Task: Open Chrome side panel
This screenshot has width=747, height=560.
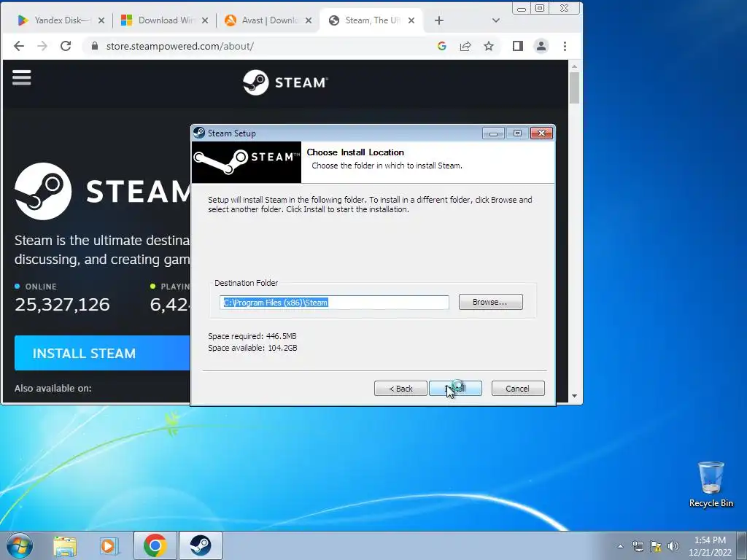Action: (518, 46)
